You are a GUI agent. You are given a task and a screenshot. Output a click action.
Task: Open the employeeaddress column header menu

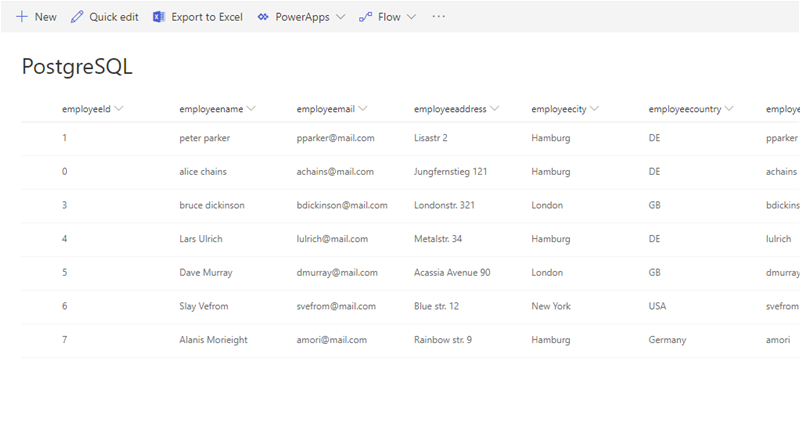click(495, 108)
